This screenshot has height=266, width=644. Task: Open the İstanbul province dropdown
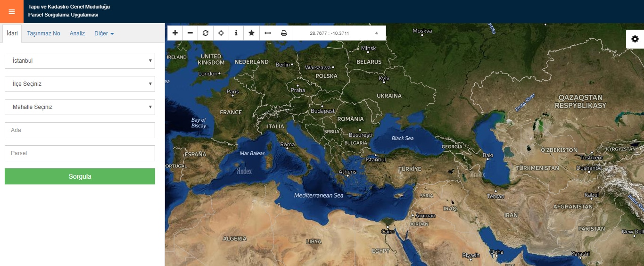(x=80, y=61)
